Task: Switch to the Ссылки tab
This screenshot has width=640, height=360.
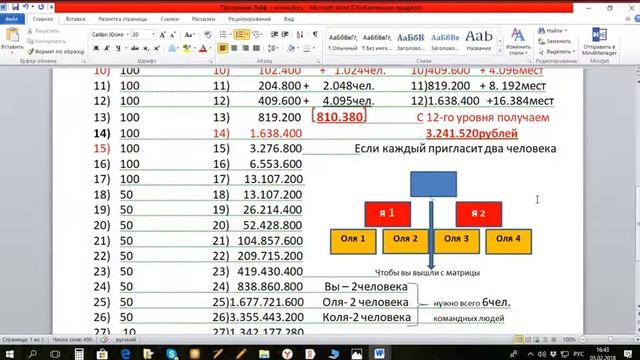Action: point(169,19)
